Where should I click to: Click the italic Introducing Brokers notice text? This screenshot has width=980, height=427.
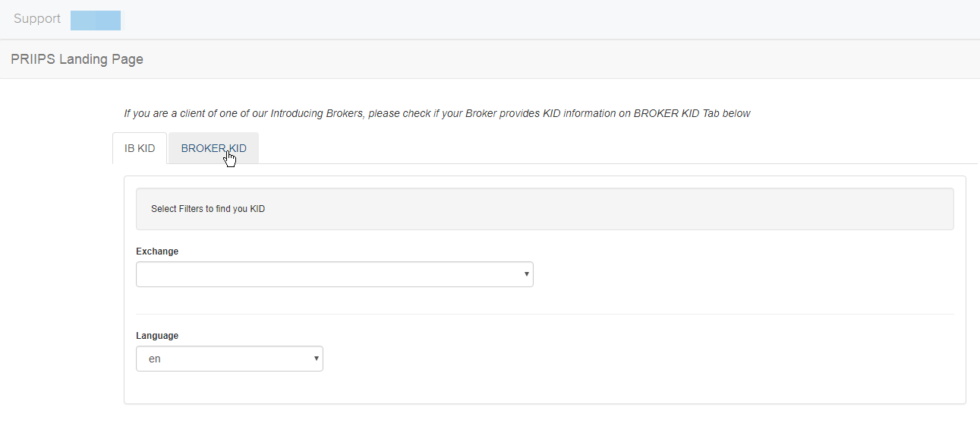(x=437, y=113)
